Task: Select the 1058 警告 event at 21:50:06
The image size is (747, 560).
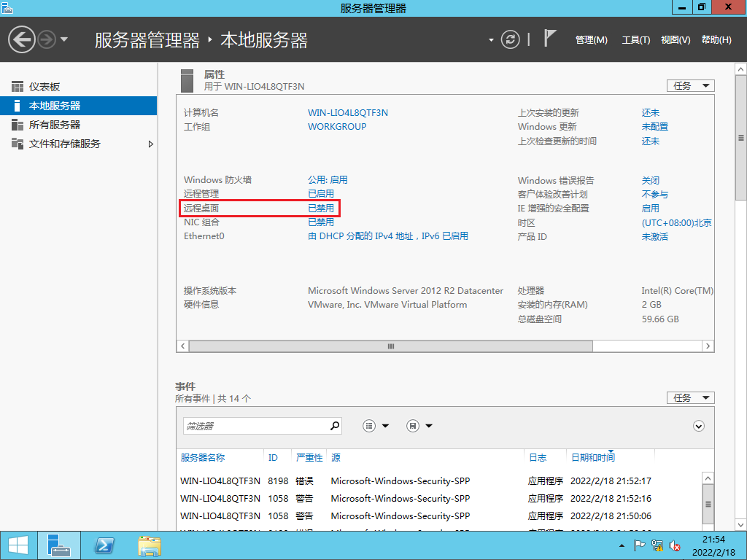Action: click(x=439, y=516)
